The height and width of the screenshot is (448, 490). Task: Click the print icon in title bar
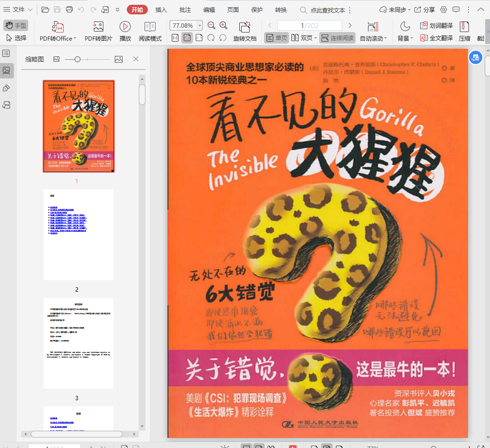pyautogui.click(x=69, y=10)
